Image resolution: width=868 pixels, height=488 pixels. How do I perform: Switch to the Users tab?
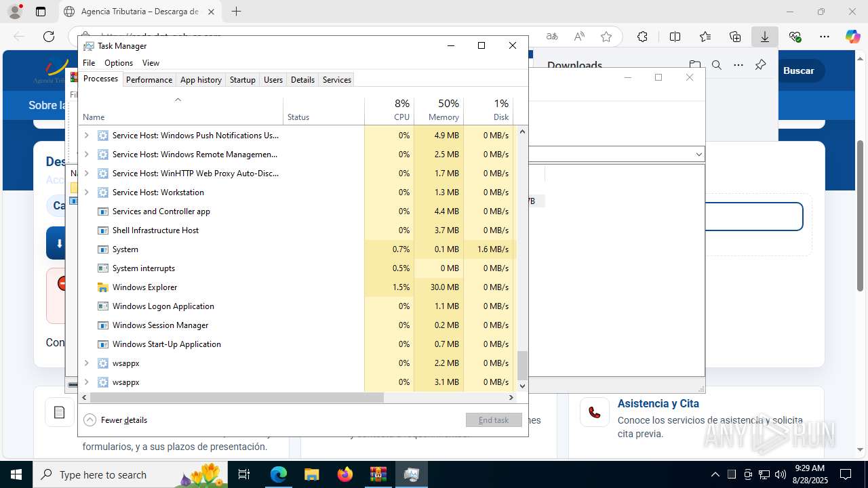[273, 80]
